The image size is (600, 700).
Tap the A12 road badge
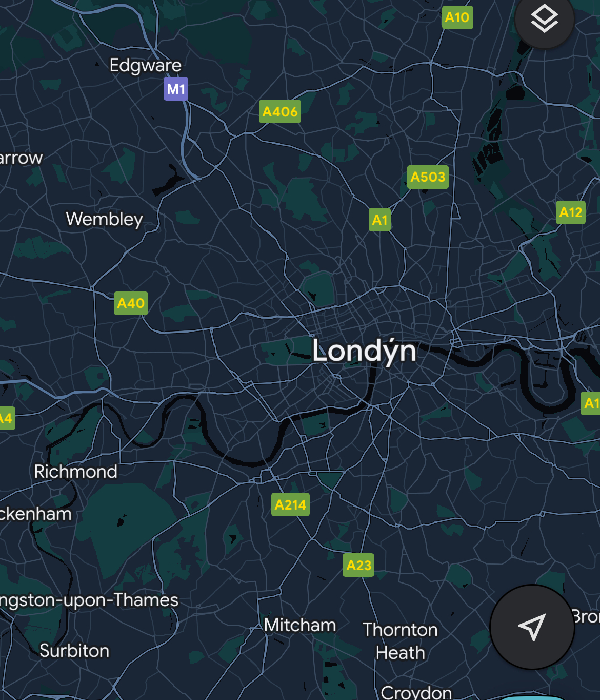coord(571,212)
